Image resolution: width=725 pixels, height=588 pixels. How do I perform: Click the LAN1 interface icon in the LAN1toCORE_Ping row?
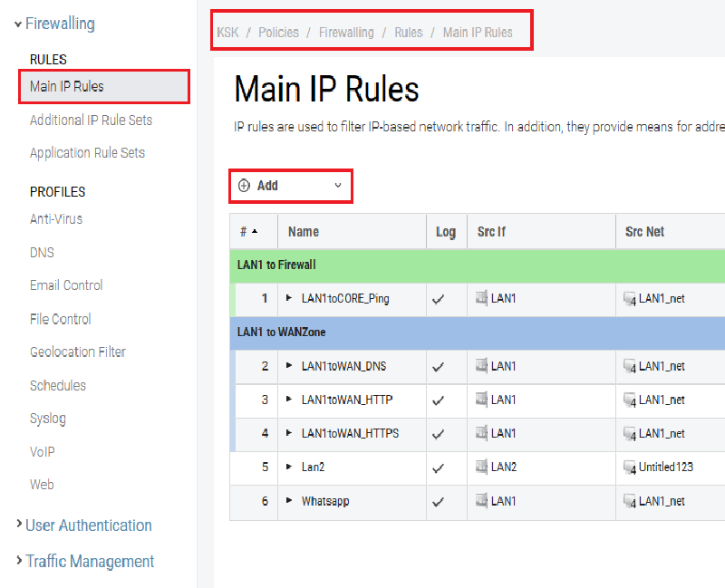tap(482, 298)
